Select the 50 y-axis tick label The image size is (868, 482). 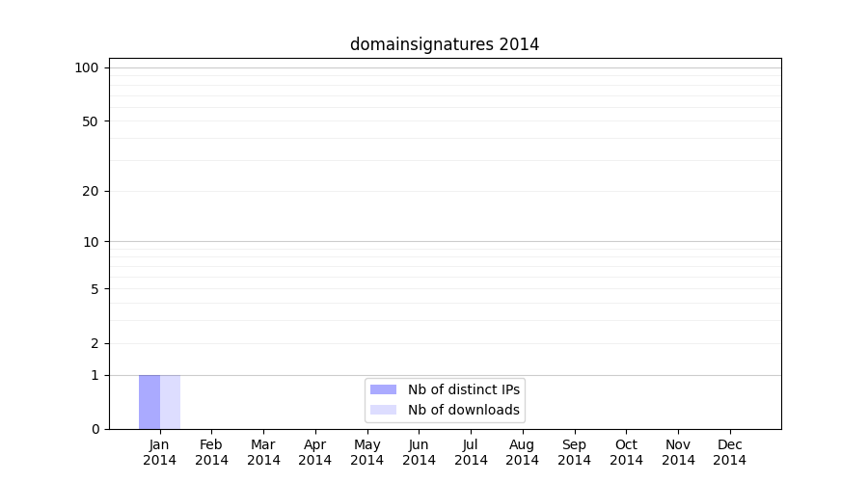tap(91, 121)
